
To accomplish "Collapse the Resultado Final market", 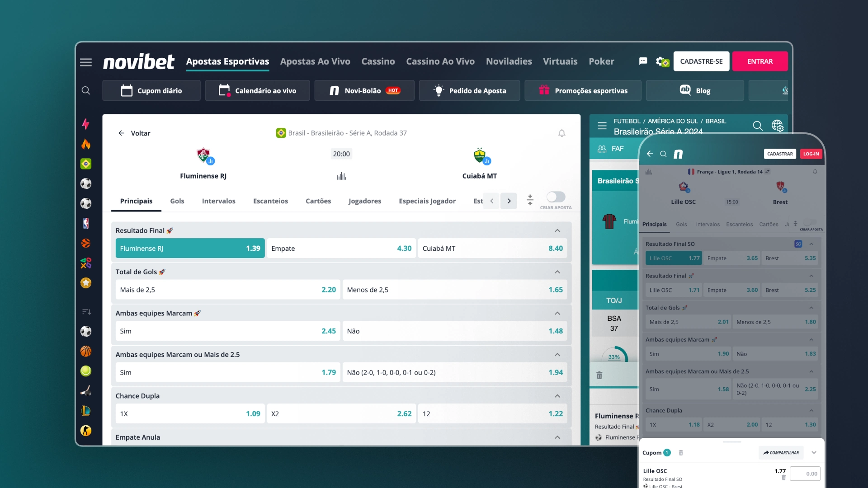I will point(557,230).
